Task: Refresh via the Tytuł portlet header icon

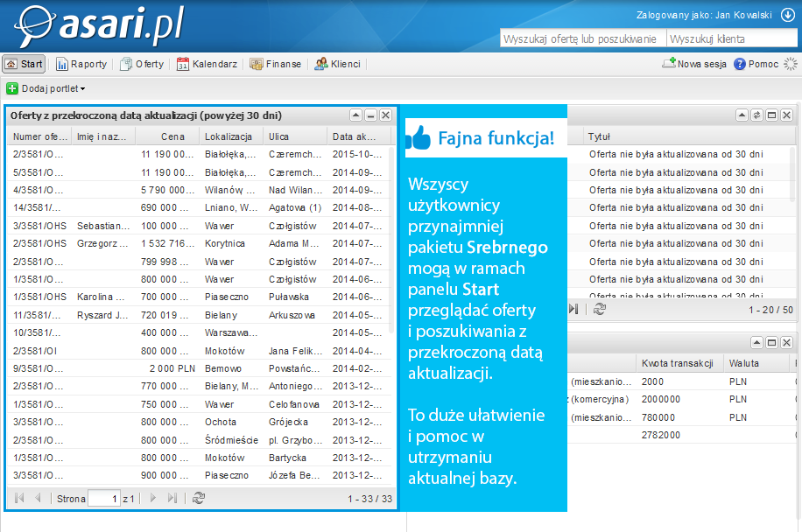Action: pyautogui.click(x=757, y=115)
